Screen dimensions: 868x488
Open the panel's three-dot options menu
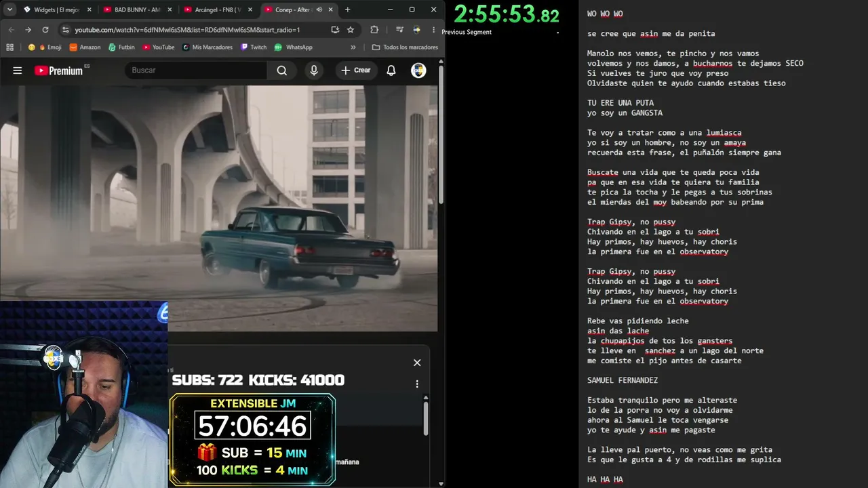[417, 384]
